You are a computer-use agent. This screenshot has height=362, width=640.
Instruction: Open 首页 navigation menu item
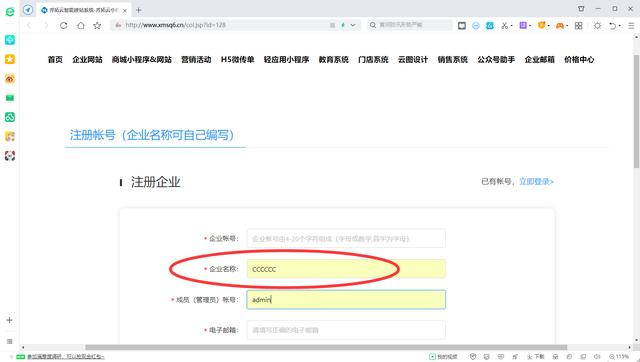55,60
